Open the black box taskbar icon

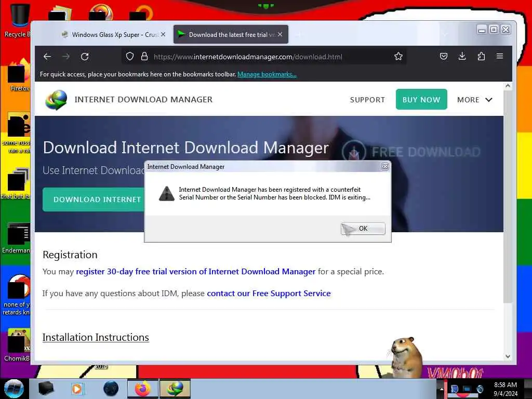[46, 389]
